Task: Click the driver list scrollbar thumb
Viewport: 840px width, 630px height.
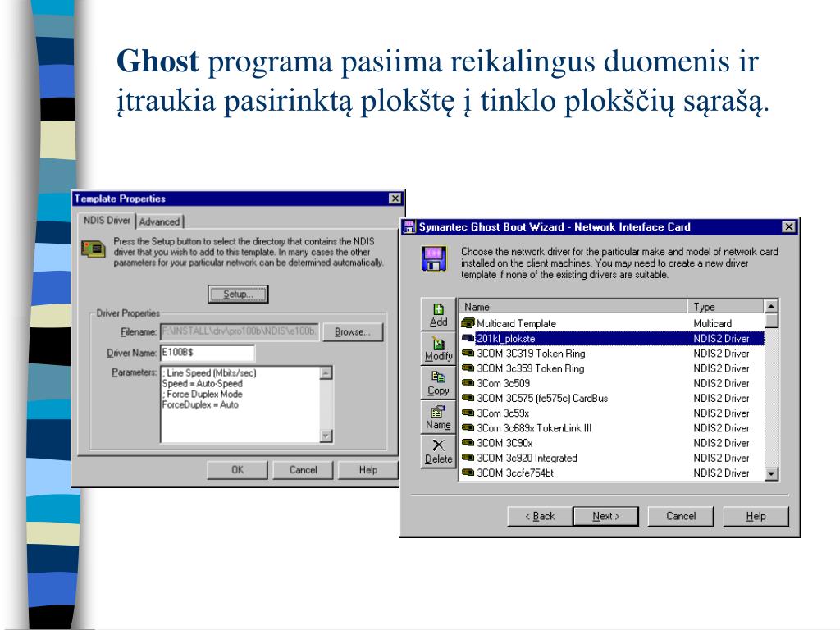Action: (x=771, y=321)
